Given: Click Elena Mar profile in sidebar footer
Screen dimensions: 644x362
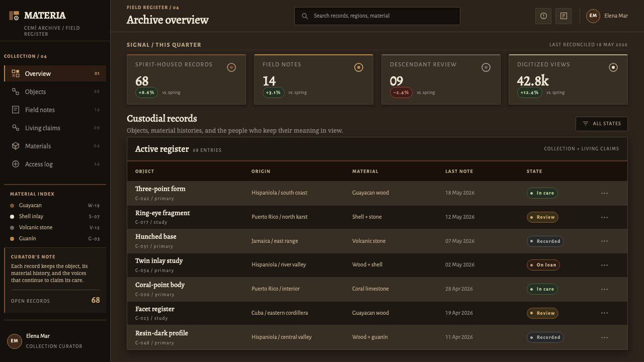Looking at the screenshot, I should [x=55, y=341].
